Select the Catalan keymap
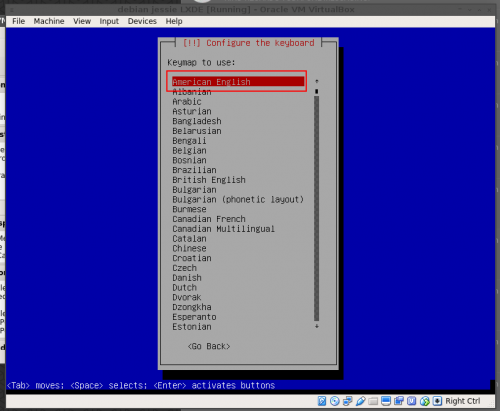The height and width of the screenshot is (411, 500). (189, 239)
